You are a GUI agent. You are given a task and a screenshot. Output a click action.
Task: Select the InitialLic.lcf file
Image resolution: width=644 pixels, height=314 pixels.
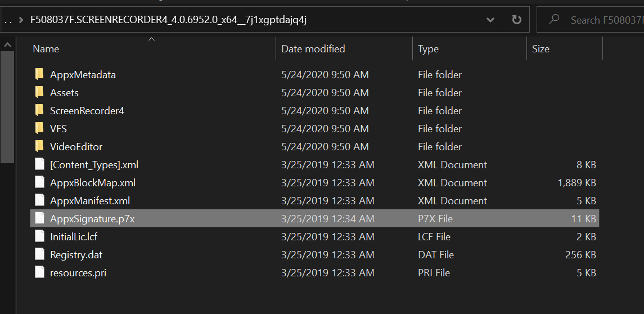coord(73,237)
